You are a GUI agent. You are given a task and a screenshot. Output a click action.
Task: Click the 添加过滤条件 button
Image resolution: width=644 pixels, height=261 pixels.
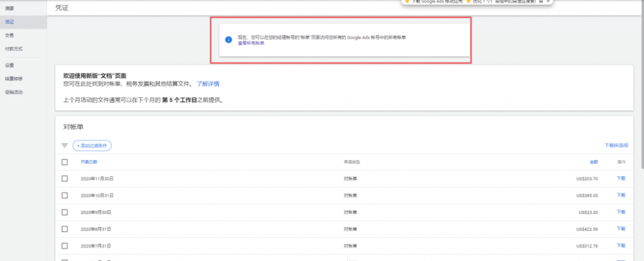click(x=92, y=146)
